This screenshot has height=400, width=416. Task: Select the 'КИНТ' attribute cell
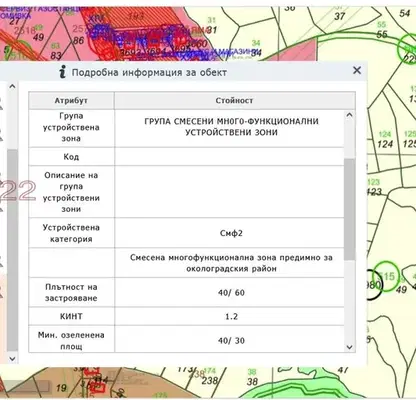(x=71, y=316)
